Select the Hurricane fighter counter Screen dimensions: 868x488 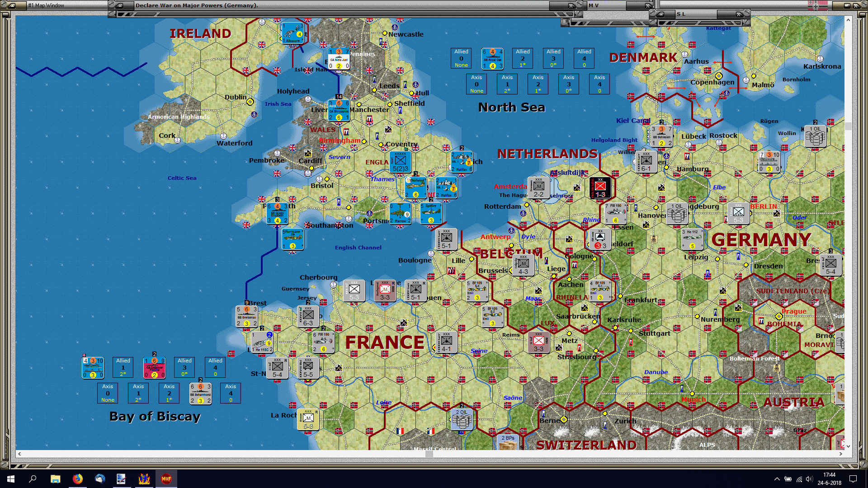point(292,239)
